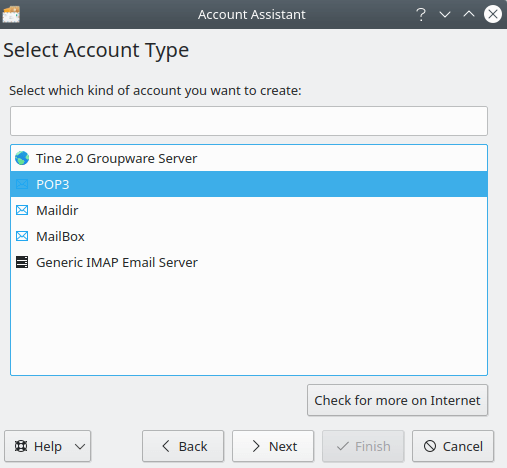Click Check for more on Internet button
Viewport: 507px width, 468px height.
tap(397, 400)
